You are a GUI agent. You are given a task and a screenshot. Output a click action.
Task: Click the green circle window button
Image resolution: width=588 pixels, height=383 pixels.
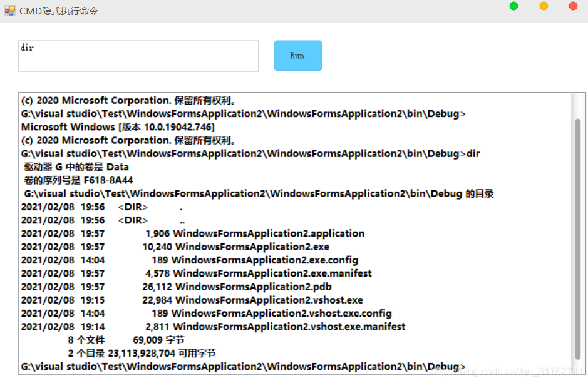coord(513,6)
